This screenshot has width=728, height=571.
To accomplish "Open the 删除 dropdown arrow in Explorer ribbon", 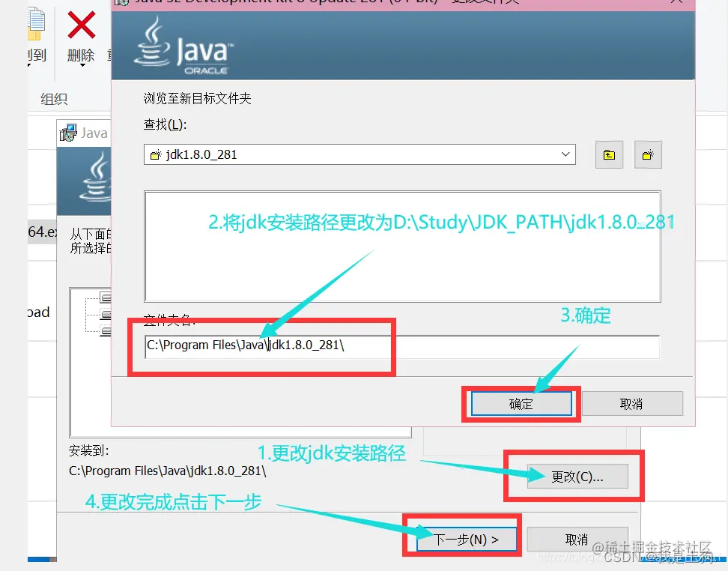I will click(x=82, y=65).
